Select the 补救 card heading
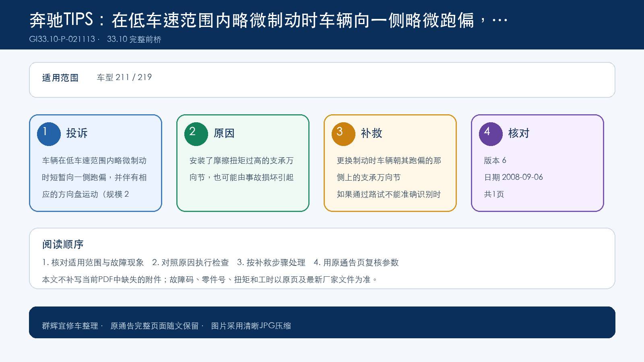 pyautogui.click(x=372, y=133)
